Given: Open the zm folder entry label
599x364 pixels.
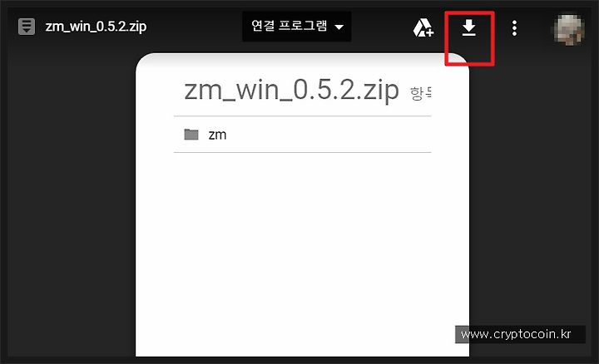Looking at the screenshot, I should [217, 135].
